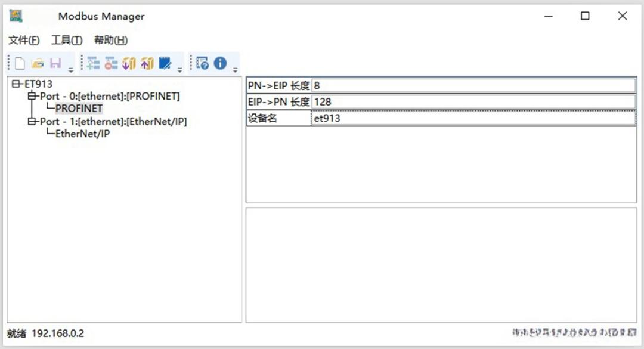Viewport: 644px width, 349px height.
Task: Minimize the Modbus Manager window
Action: point(549,16)
